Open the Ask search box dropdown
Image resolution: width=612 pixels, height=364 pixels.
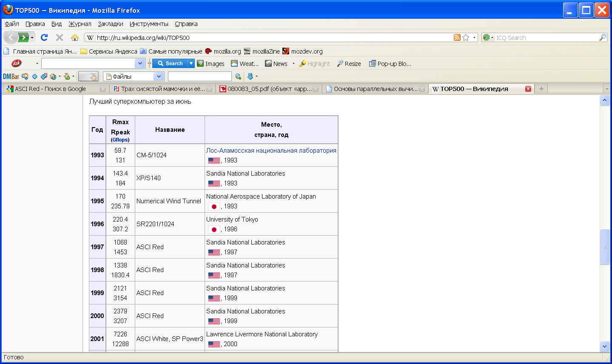pos(140,63)
